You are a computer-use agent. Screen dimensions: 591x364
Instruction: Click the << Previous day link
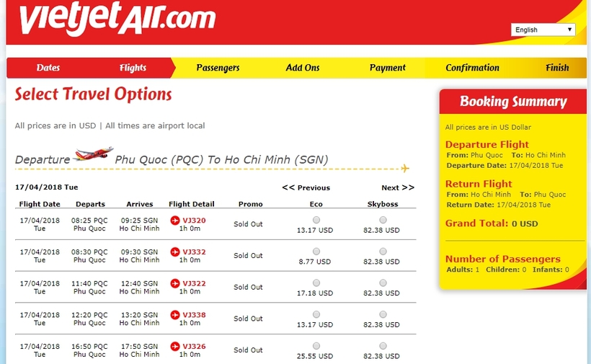[x=306, y=187]
